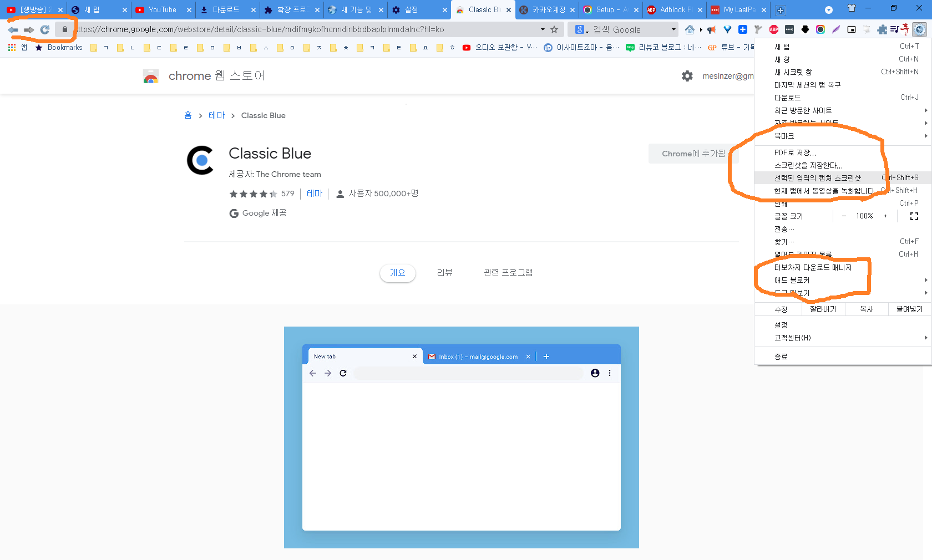Increase zoom with the plus button

pos(885,216)
